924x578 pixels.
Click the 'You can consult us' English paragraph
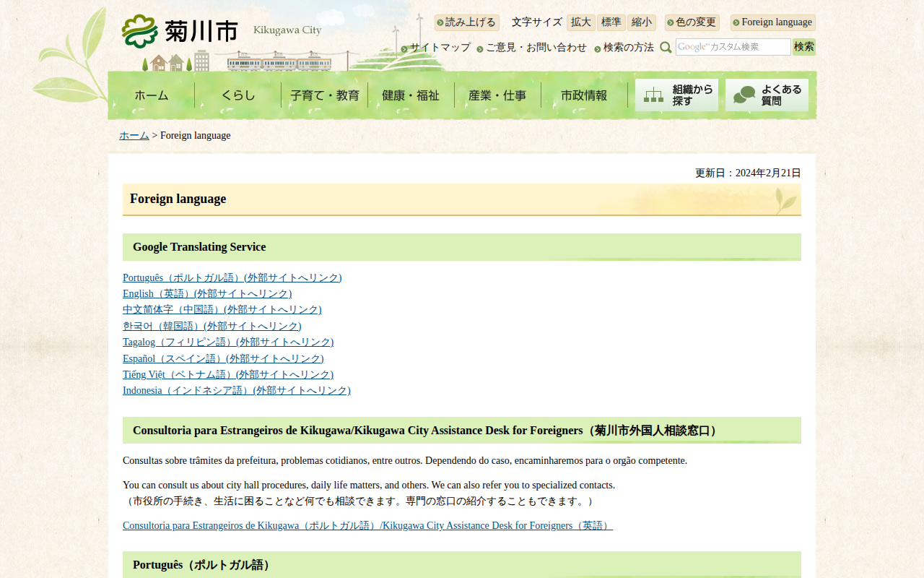pyautogui.click(x=369, y=486)
